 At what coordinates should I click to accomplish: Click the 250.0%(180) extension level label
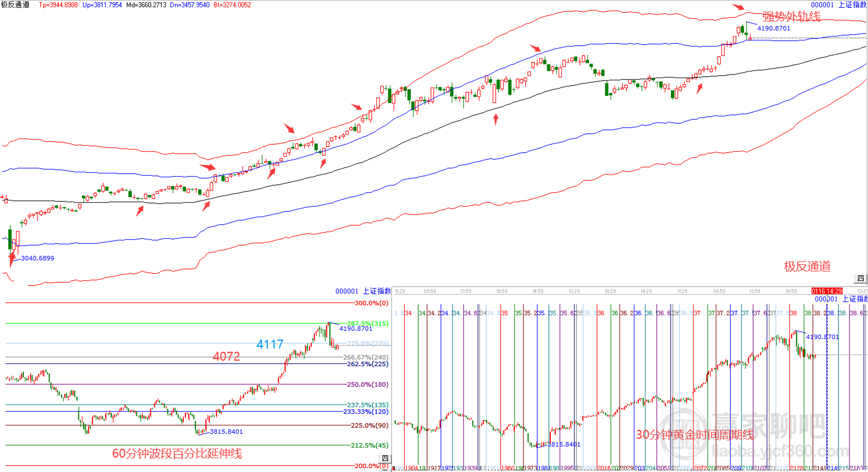(x=367, y=385)
